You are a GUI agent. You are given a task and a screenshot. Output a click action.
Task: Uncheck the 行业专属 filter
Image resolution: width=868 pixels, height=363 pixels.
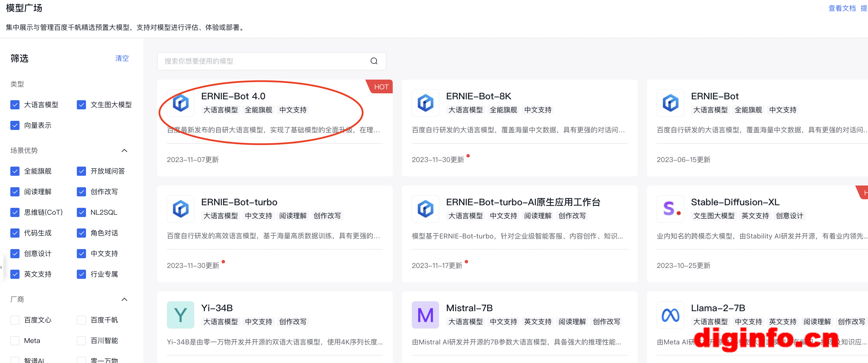[81, 274]
